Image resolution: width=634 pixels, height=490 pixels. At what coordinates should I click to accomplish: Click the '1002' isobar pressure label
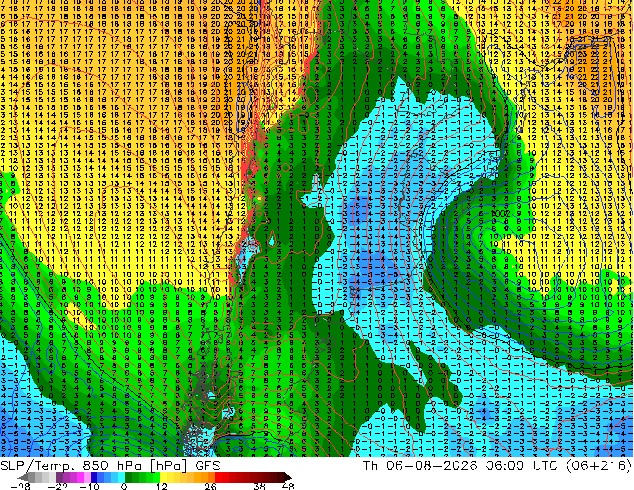click(x=501, y=213)
